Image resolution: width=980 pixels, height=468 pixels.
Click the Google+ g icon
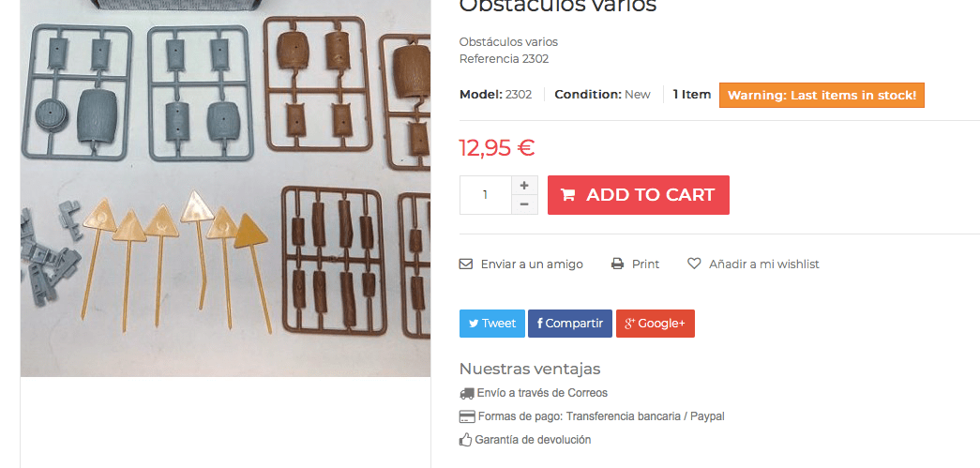tap(630, 324)
